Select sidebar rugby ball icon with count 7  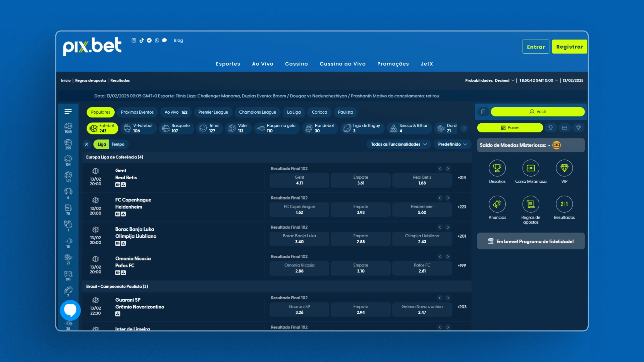tap(68, 292)
